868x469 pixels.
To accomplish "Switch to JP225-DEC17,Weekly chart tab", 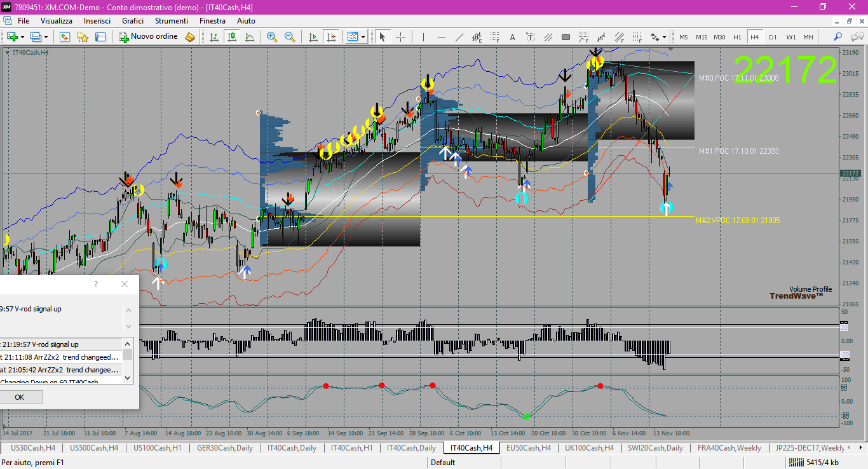I will tap(810, 448).
